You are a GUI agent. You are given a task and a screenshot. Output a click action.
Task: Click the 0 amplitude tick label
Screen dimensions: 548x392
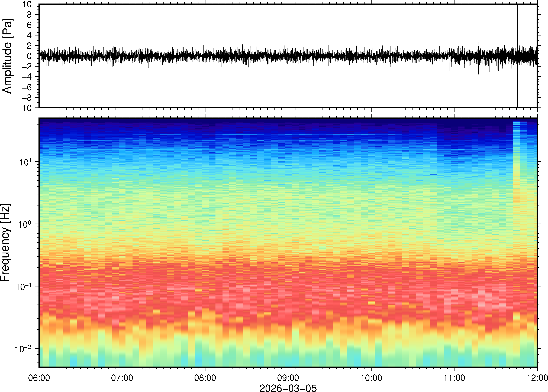tap(30, 56)
